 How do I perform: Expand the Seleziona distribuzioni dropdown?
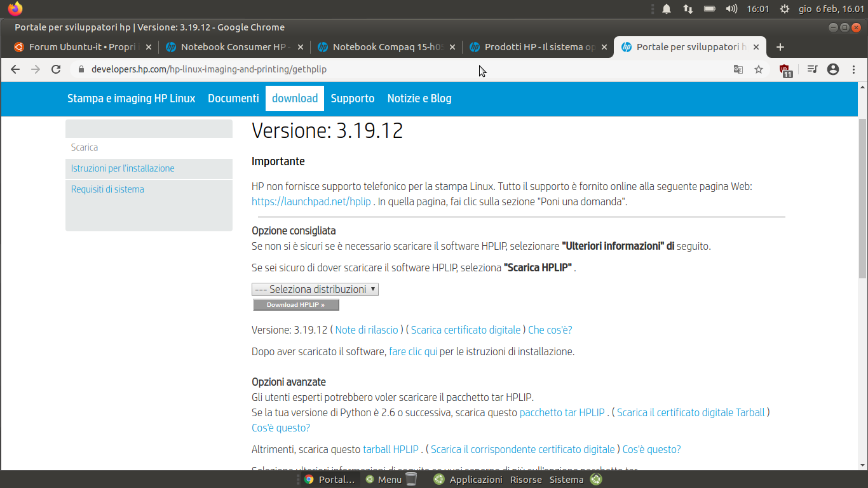[x=315, y=289]
